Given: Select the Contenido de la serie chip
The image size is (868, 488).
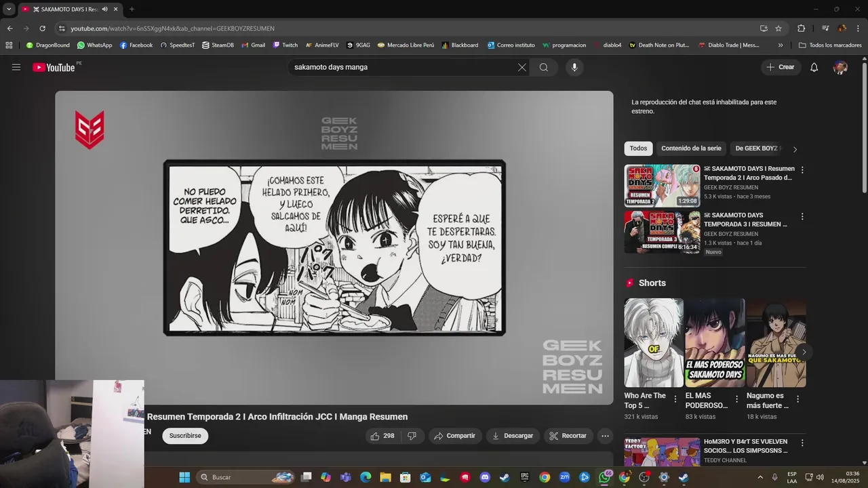Looking at the screenshot, I should click(691, 148).
